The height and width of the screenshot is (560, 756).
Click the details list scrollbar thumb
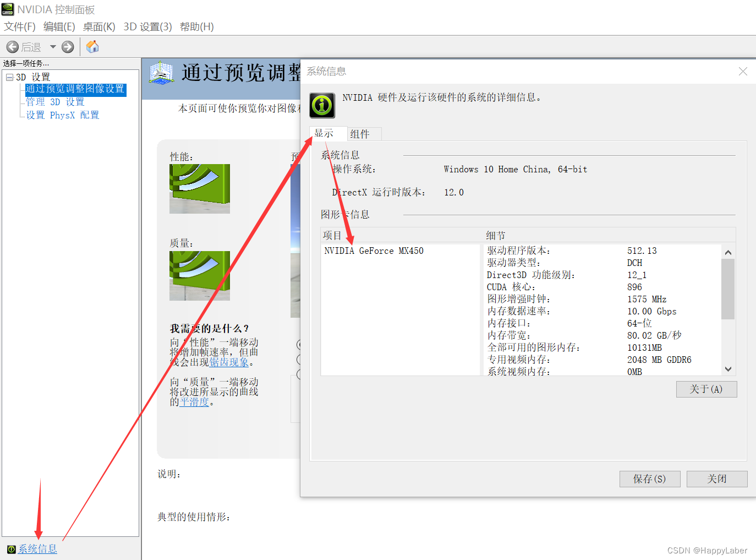tap(728, 289)
